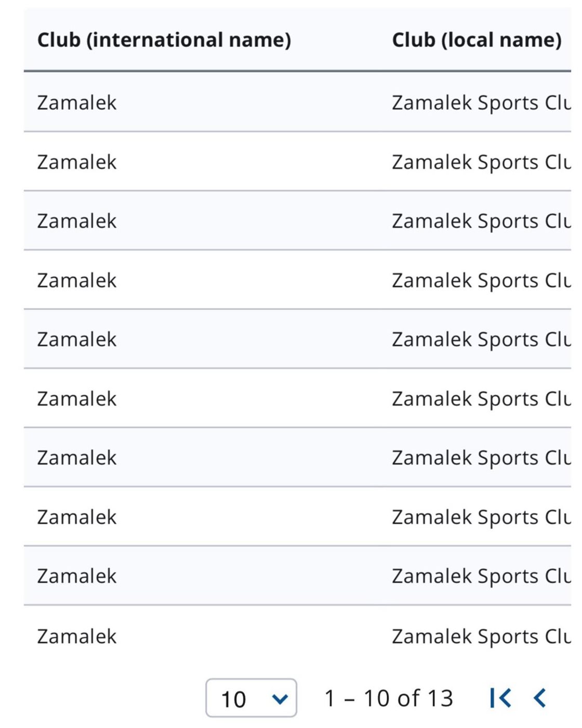Go to the previous results page
Viewport: 582px width, 728px height.
(540, 698)
